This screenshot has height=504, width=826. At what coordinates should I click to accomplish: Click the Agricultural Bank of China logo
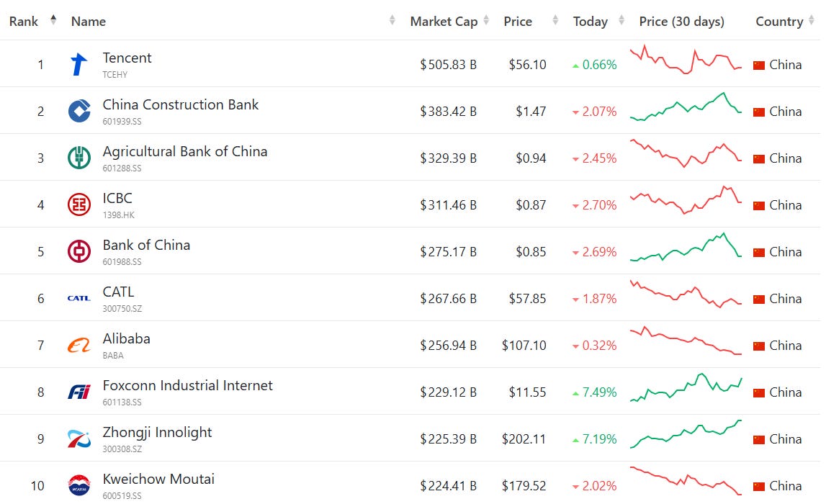click(x=79, y=158)
